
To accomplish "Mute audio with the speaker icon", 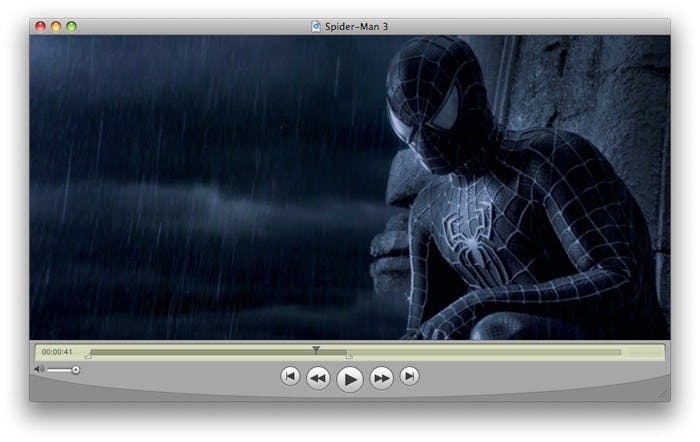I will click(x=39, y=369).
